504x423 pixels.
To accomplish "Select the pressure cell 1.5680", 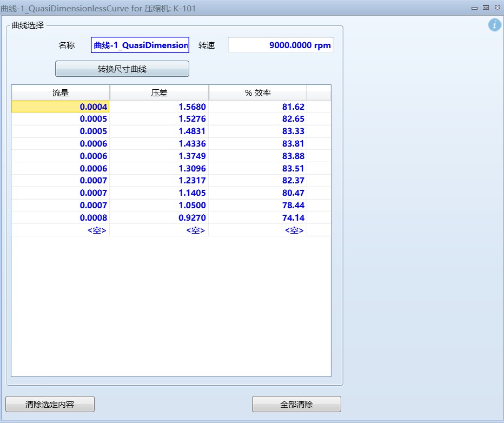I will coord(159,107).
